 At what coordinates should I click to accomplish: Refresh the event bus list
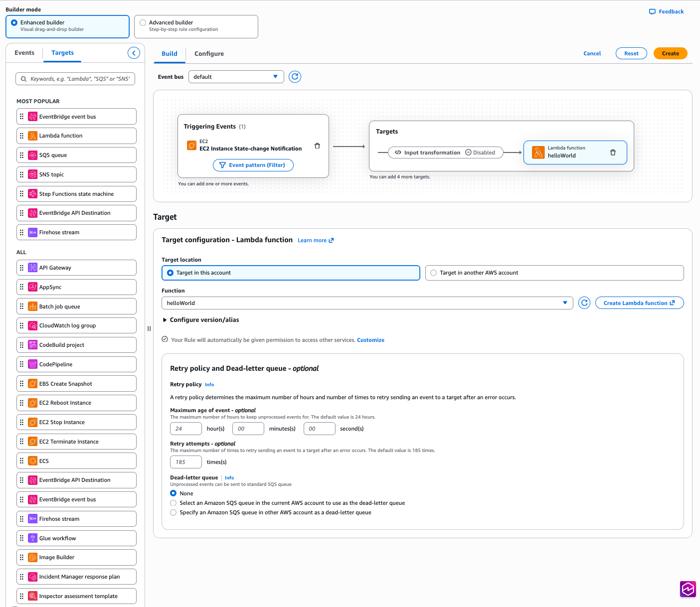pyautogui.click(x=295, y=77)
